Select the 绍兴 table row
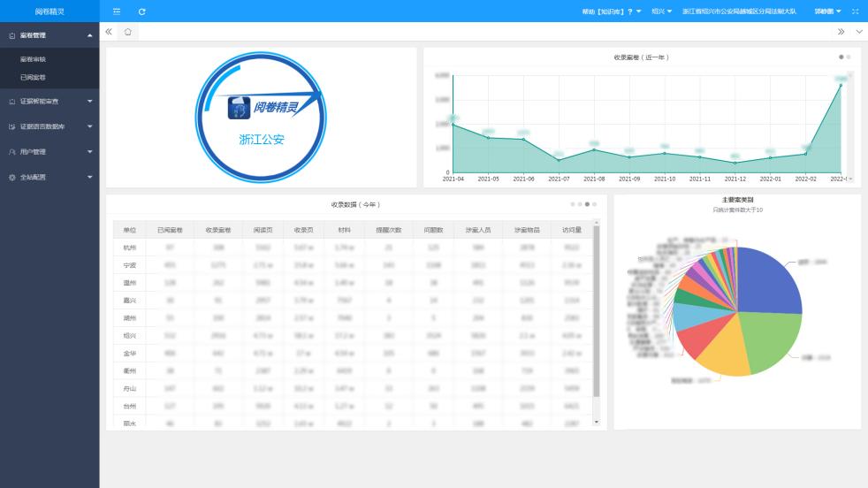This screenshot has height=488, width=868. (x=353, y=336)
